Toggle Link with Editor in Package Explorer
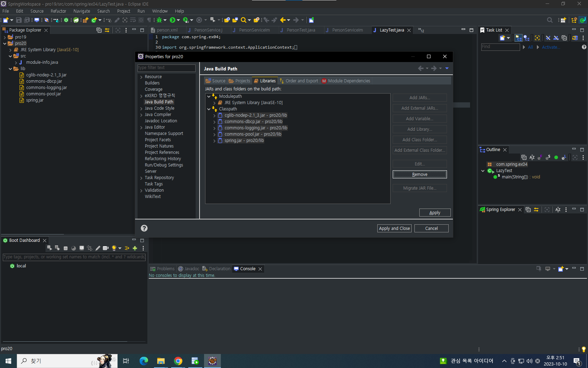This screenshot has height=368, width=588. (x=107, y=30)
